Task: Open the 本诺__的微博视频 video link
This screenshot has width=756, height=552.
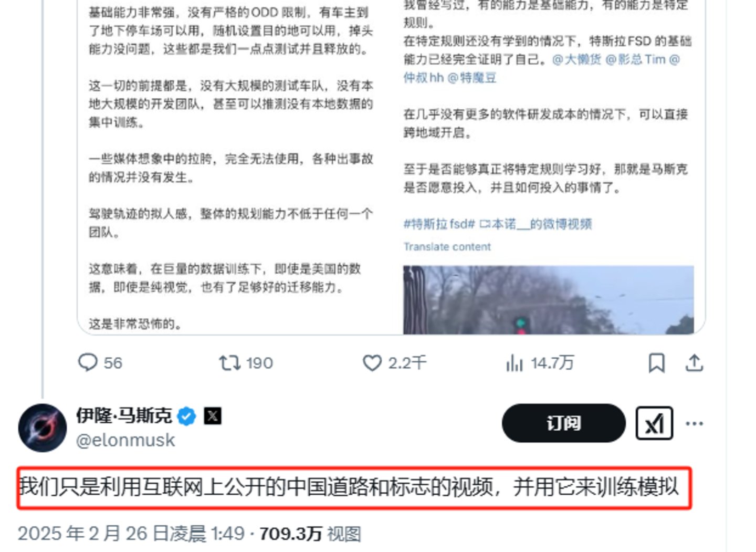Action: pyautogui.click(x=536, y=224)
